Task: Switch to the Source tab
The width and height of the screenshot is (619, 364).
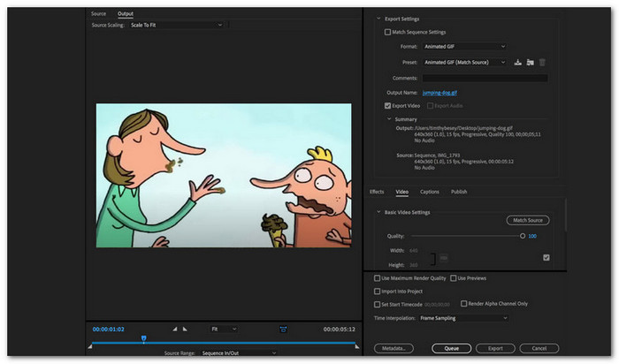Action: coord(98,14)
